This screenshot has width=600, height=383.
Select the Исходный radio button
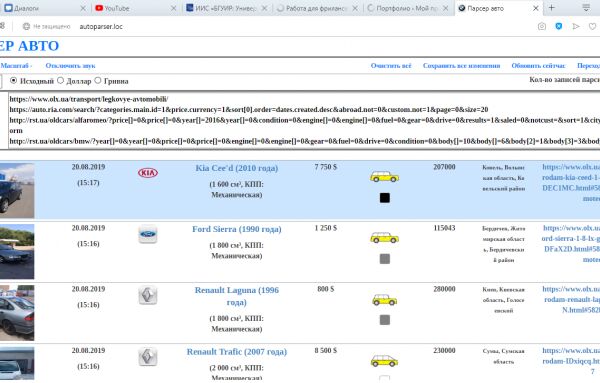(14, 80)
